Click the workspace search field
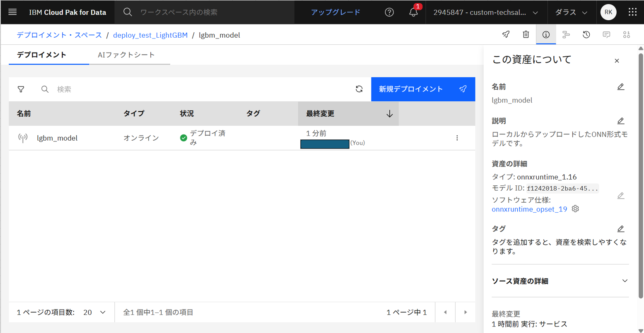This screenshot has height=333, width=644. 205,12
